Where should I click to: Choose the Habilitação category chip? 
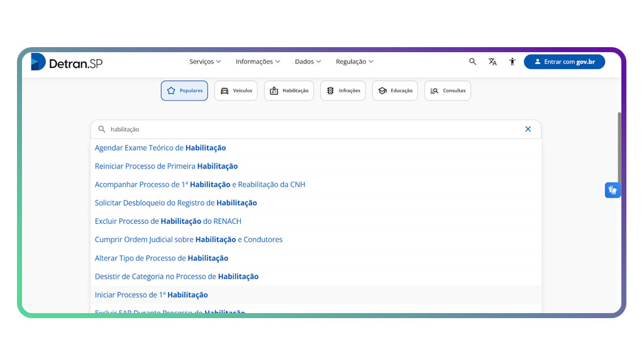click(x=289, y=91)
